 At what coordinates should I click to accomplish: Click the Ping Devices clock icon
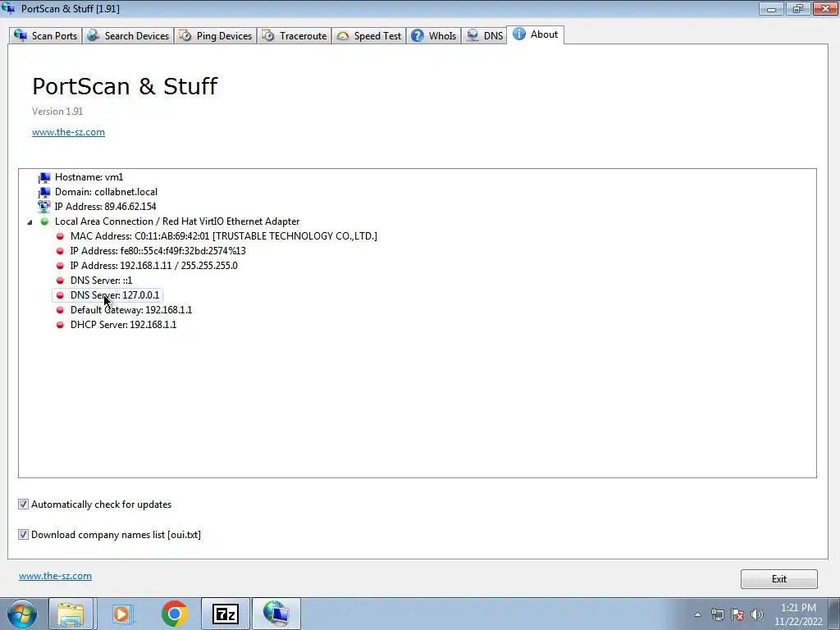click(x=185, y=36)
